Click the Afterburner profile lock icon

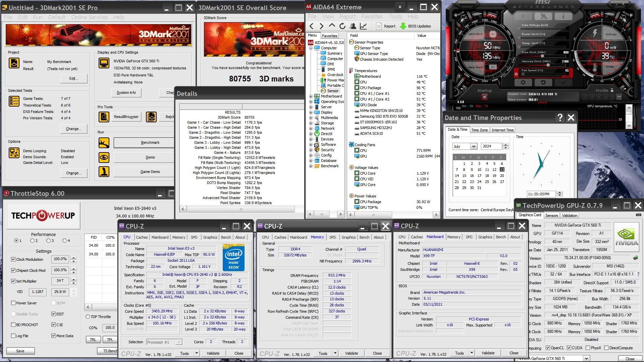tap(612, 90)
